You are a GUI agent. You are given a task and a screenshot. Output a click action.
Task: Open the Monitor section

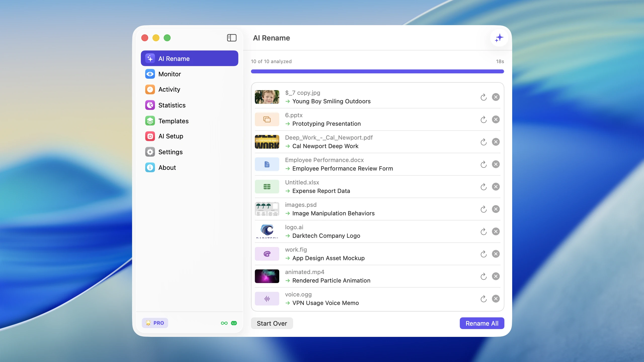[x=189, y=74]
